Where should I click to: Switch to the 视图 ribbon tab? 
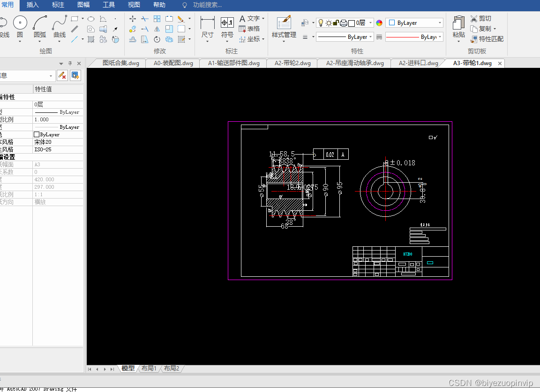pyautogui.click(x=134, y=5)
